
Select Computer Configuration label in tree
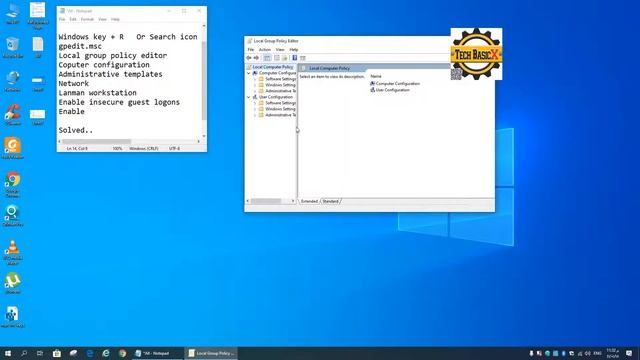click(x=278, y=73)
